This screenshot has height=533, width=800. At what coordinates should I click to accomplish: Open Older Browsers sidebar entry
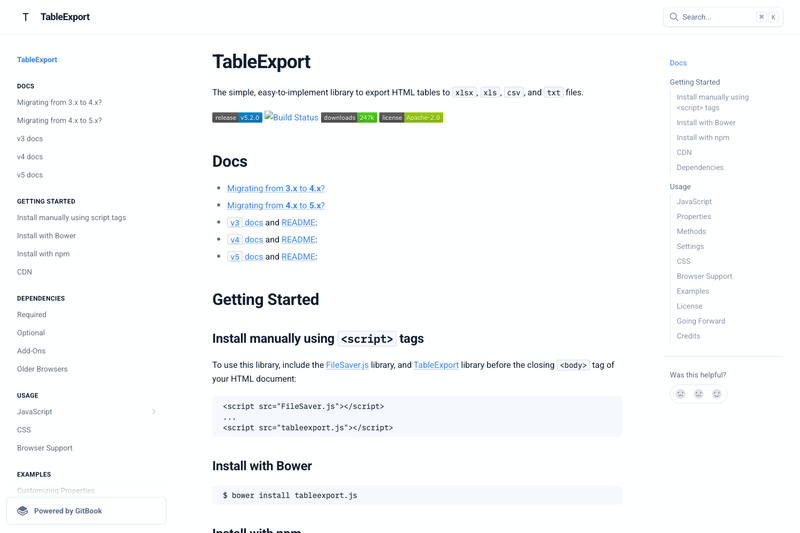click(x=42, y=369)
